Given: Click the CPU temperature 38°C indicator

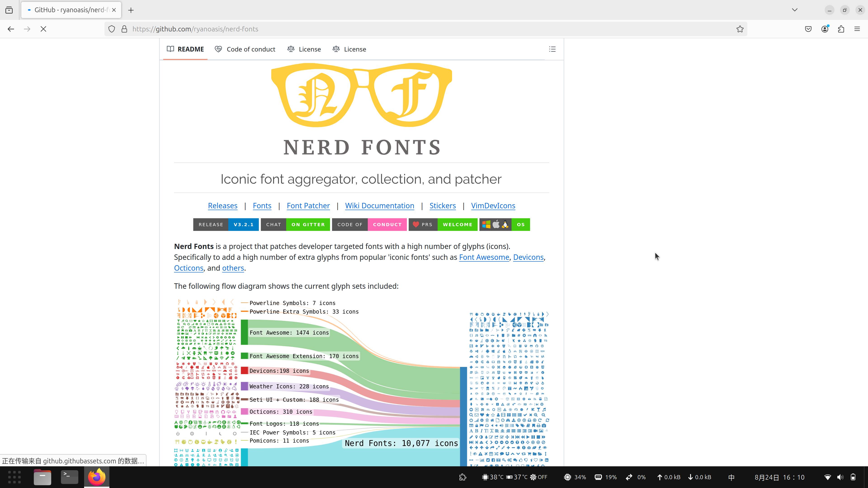Looking at the screenshot, I should [493, 477].
